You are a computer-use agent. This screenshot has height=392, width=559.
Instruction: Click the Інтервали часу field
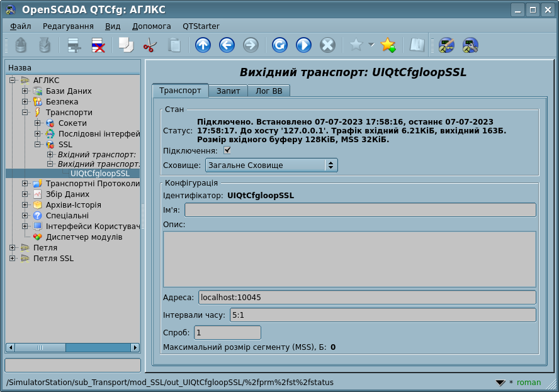point(383,315)
